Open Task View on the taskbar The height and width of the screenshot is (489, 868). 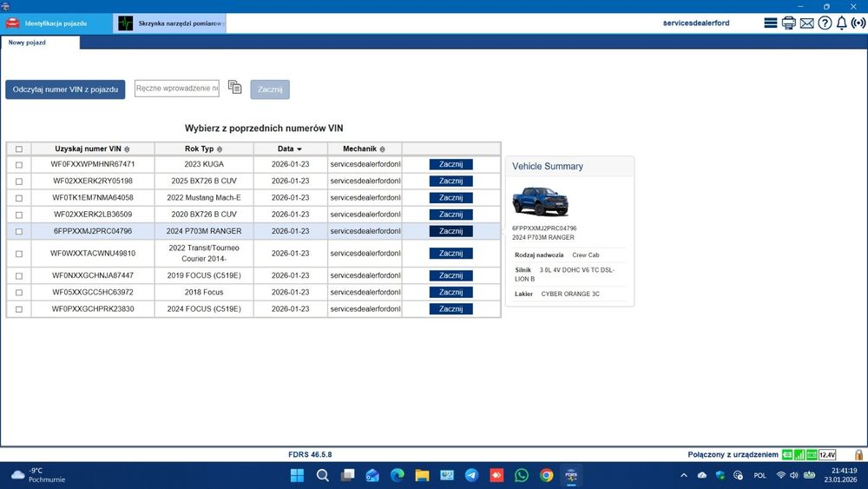348,475
